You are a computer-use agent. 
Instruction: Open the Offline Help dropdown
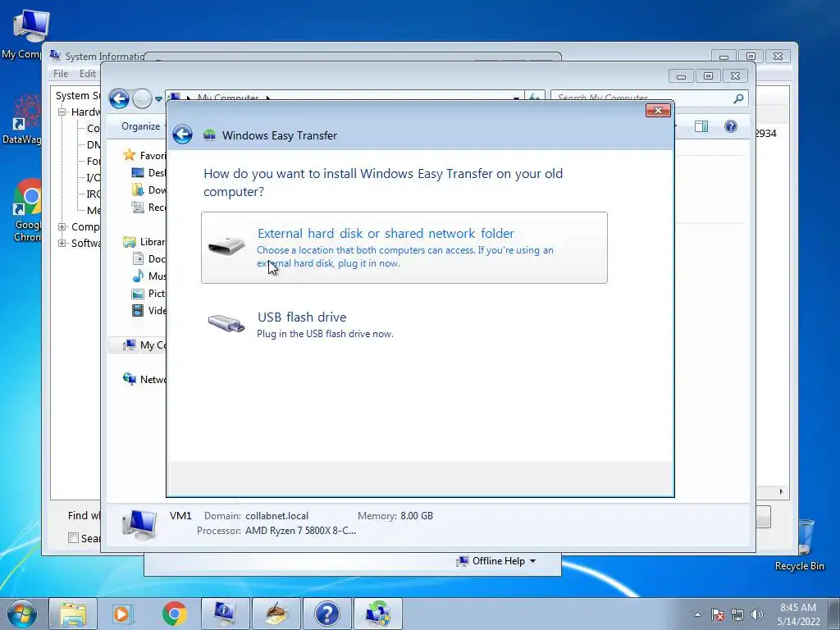pos(495,561)
